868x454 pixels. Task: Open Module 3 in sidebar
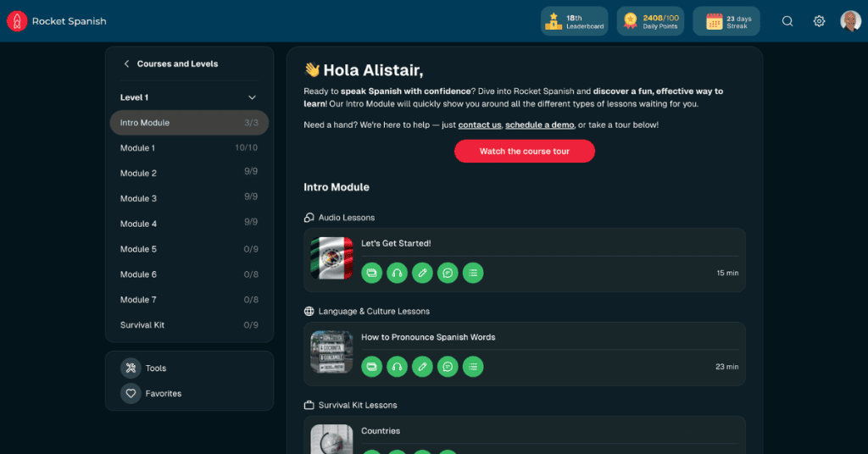coord(189,198)
